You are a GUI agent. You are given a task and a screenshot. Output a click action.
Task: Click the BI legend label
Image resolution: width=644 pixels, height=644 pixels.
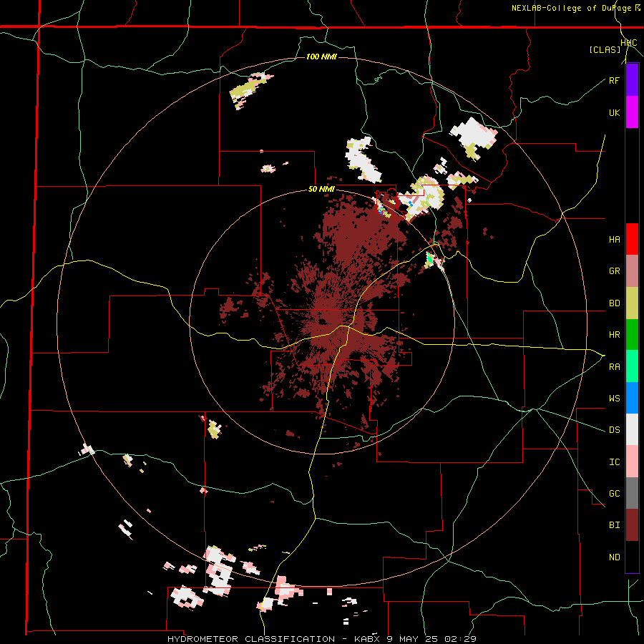tap(614, 525)
